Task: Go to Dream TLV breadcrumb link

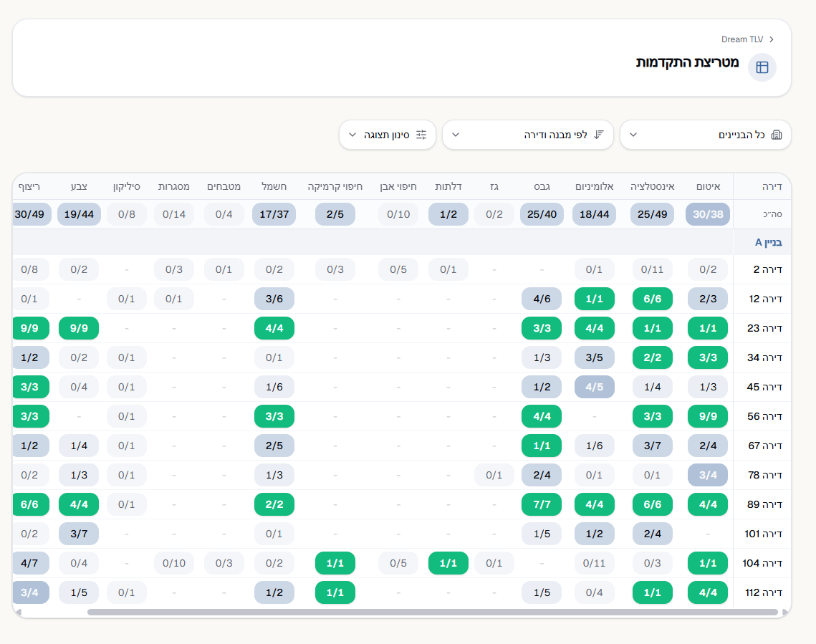Action: pyautogui.click(x=742, y=39)
